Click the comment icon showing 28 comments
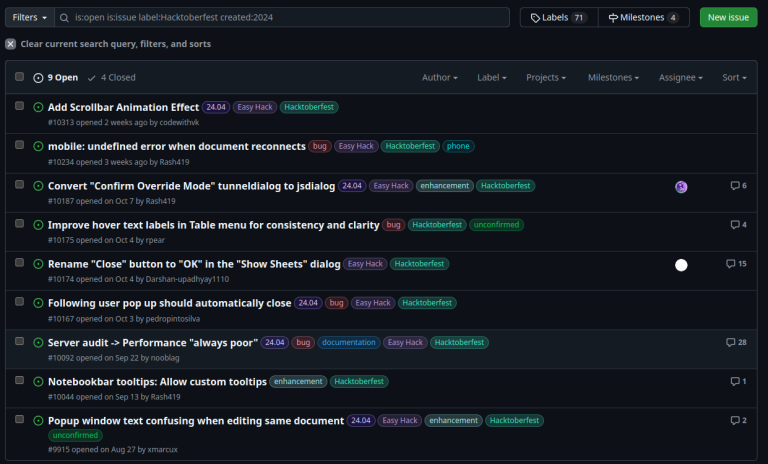The width and height of the screenshot is (768, 464). click(x=730, y=342)
